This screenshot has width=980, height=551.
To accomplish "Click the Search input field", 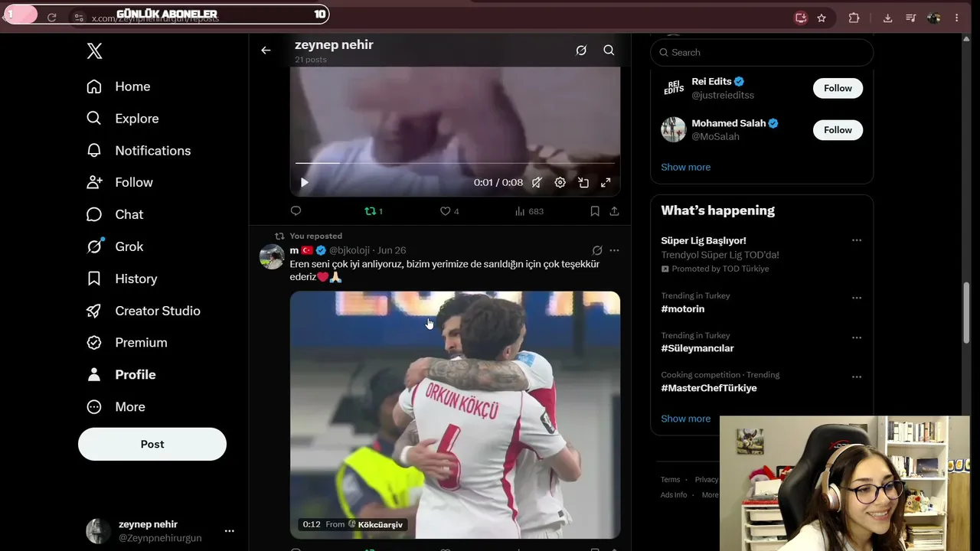I will click(762, 52).
